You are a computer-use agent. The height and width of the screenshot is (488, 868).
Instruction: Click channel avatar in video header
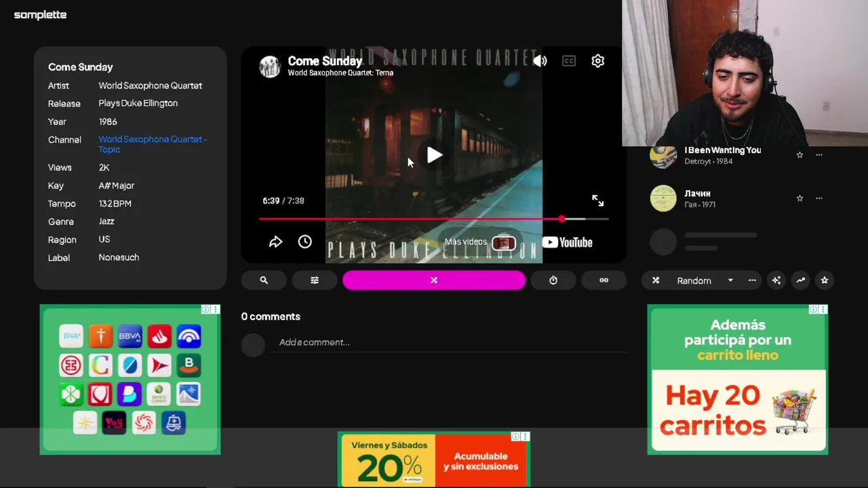coord(270,66)
